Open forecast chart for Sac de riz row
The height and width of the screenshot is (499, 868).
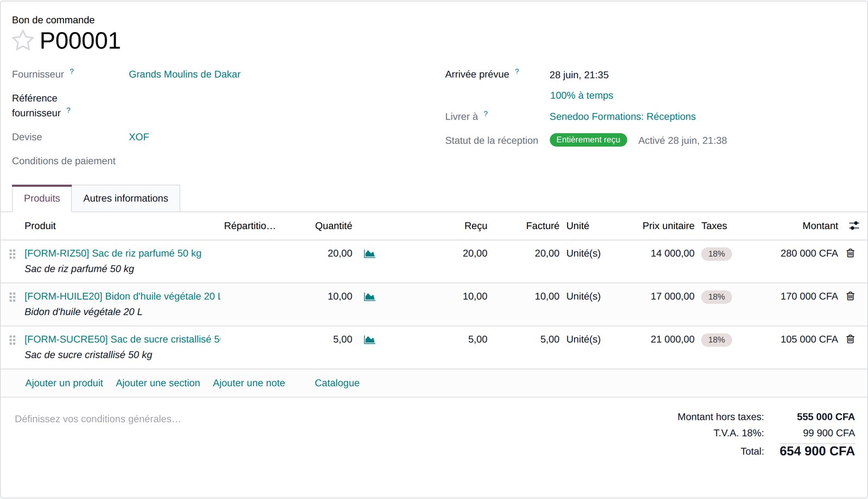[x=369, y=254]
